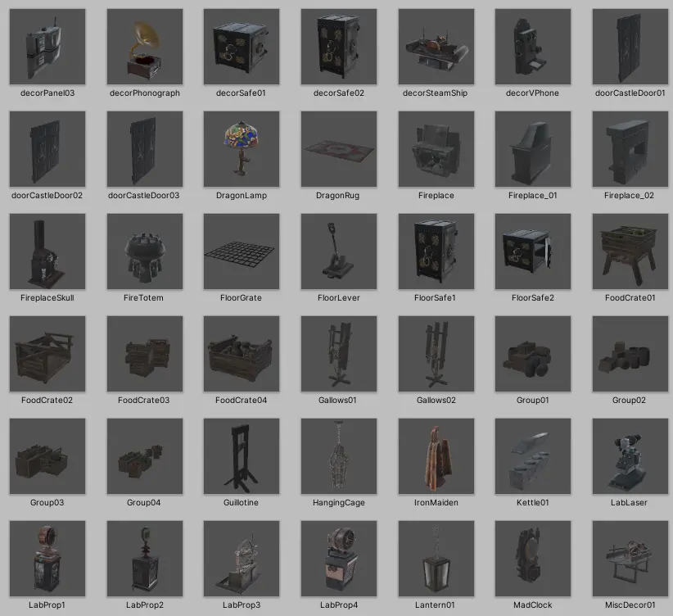Click the LabLaser asset preview

tap(630, 456)
